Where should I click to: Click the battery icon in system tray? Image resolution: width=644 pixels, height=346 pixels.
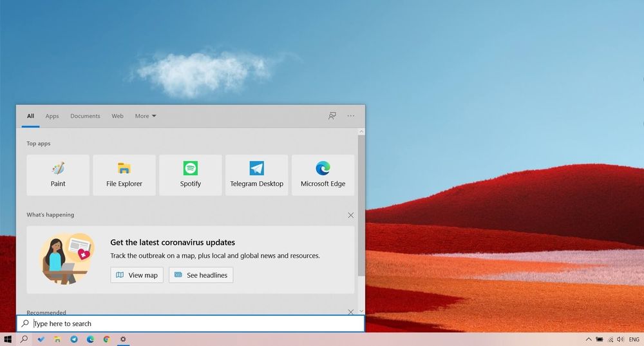600,340
